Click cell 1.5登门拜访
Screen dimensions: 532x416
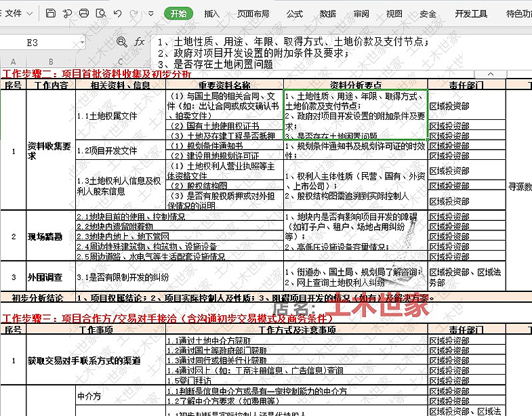pos(297,380)
